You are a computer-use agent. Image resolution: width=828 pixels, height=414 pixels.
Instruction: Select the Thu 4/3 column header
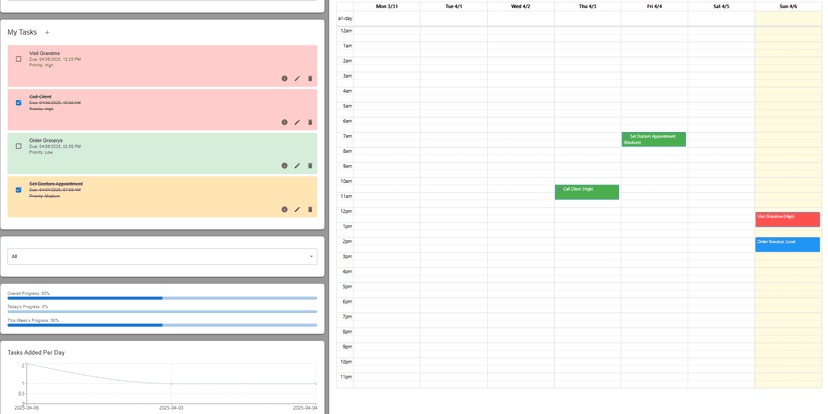coord(587,6)
